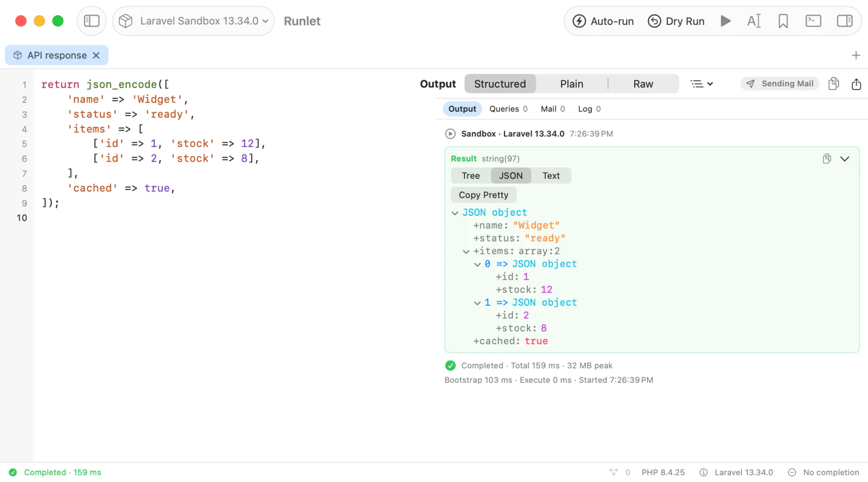Click the Copy Pretty button
The image size is (868, 482).
point(483,195)
